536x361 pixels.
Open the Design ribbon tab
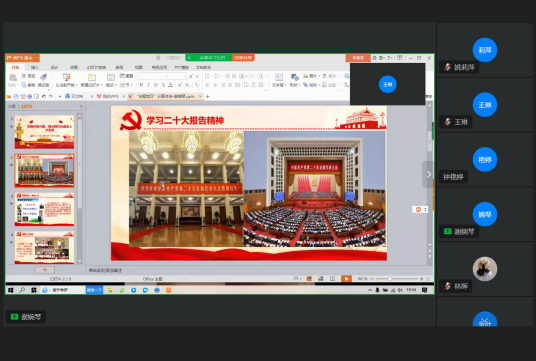[x=54, y=67]
